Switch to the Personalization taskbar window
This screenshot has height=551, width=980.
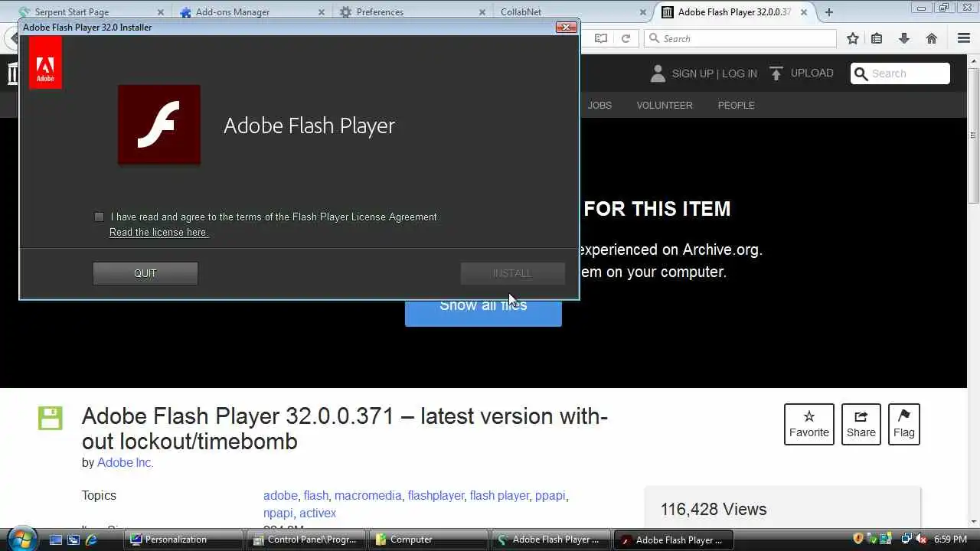tap(184, 540)
